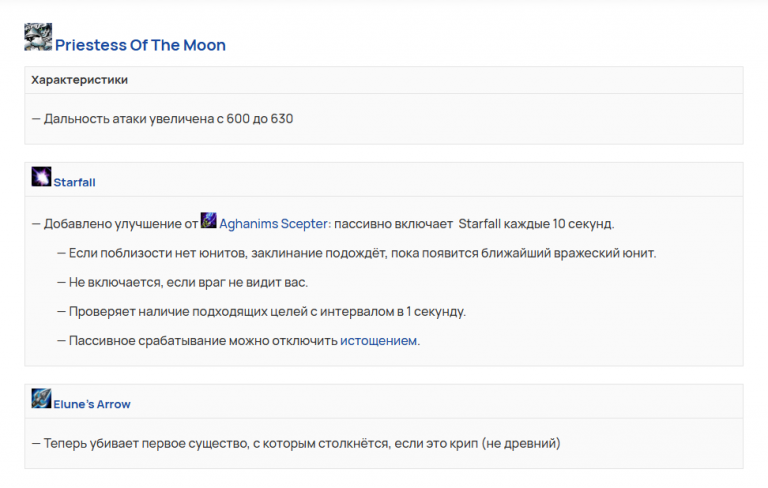This screenshot has height=488, width=768.
Task: Click the Характеристики section heading
Action: pos(79,80)
